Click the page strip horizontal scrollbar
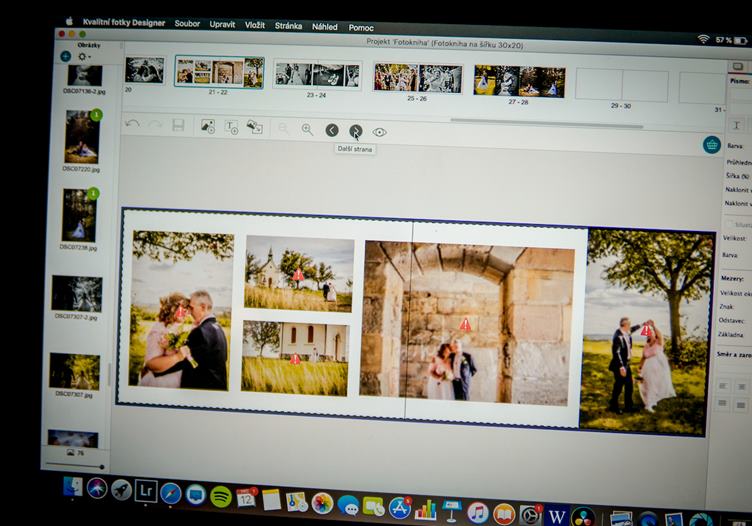Screen dimensions: 752x526 pyautogui.click(x=547, y=124)
